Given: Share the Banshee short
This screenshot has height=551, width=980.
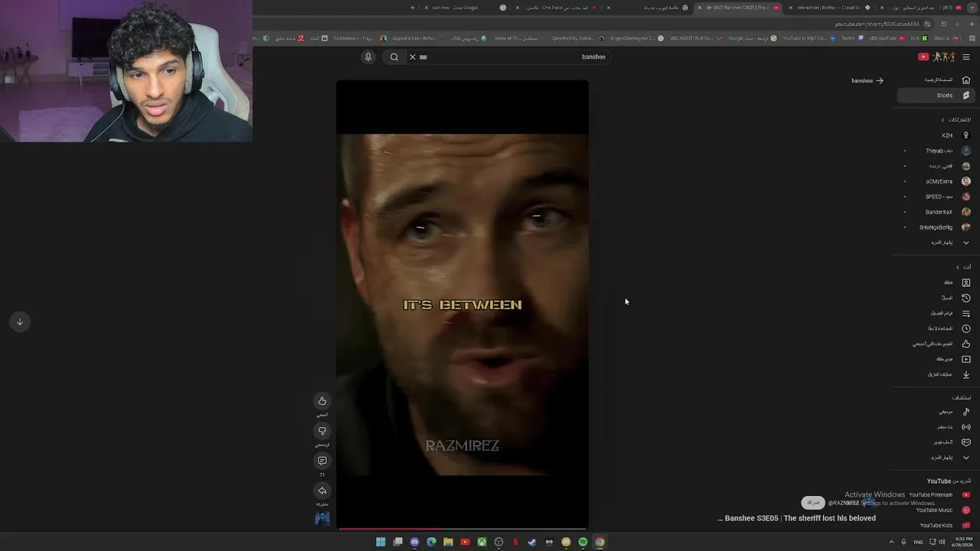Looking at the screenshot, I should tap(322, 491).
